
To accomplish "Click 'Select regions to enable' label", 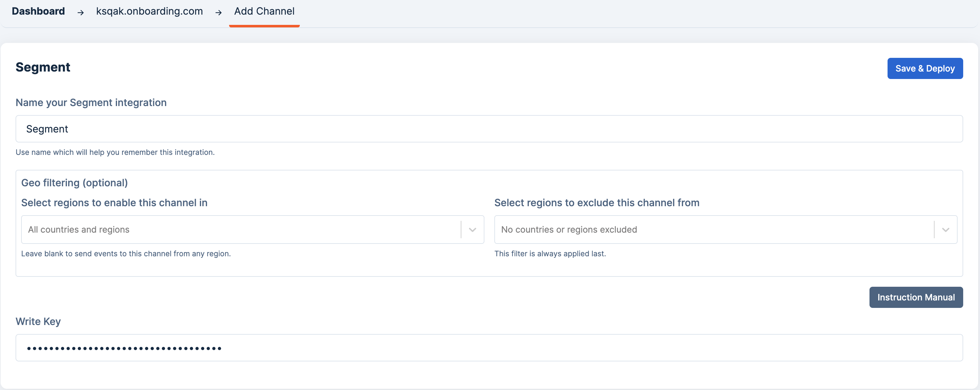I will pos(114,202).
